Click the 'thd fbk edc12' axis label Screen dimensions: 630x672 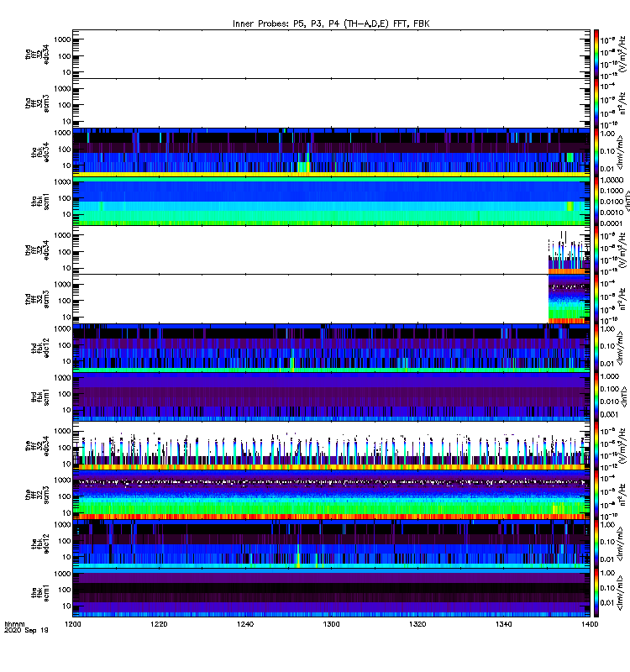40,348
